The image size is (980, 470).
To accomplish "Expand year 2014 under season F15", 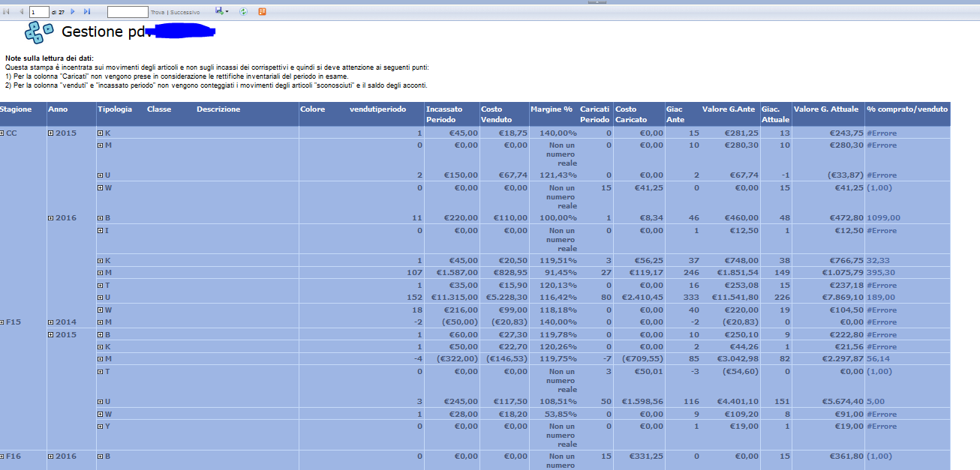I will [x=51, y=322].
